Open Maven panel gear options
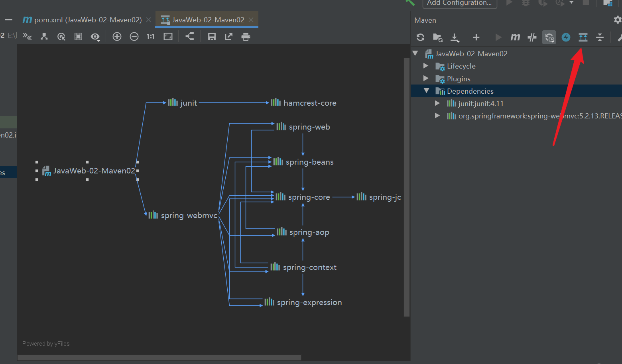Image resolution: width=622 pixels, height=364 pixels. point(617,20)
